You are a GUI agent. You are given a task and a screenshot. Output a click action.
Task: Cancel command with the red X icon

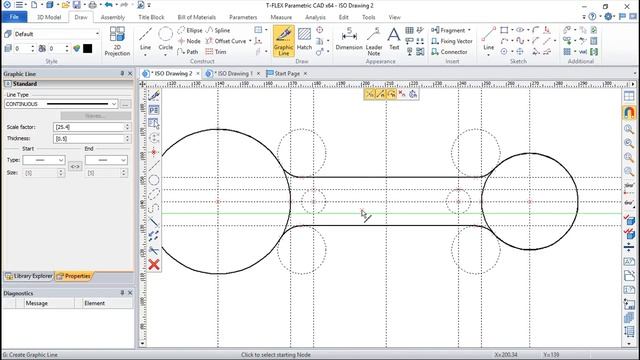pyautogui.click(x=154, y=264)
